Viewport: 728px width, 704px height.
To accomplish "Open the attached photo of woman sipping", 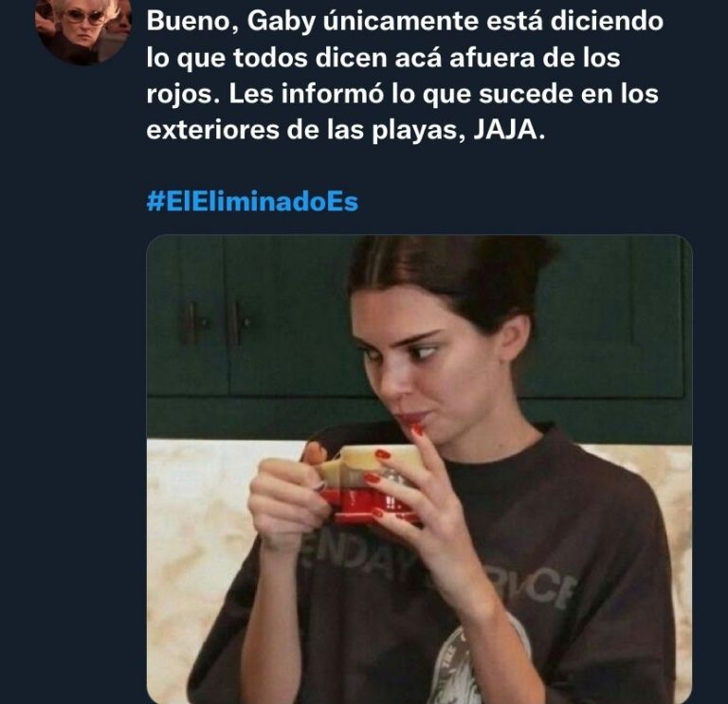I will point(419,469).
